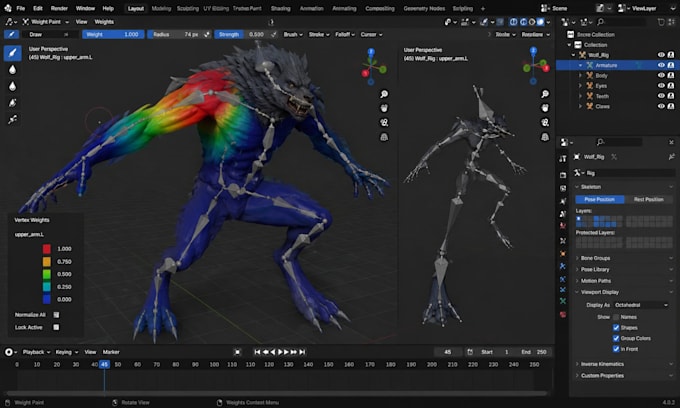The height and width of the screenshot is (408, 680).
Task: Open the timeline editor type icon
Action: (x=10, y=352)
